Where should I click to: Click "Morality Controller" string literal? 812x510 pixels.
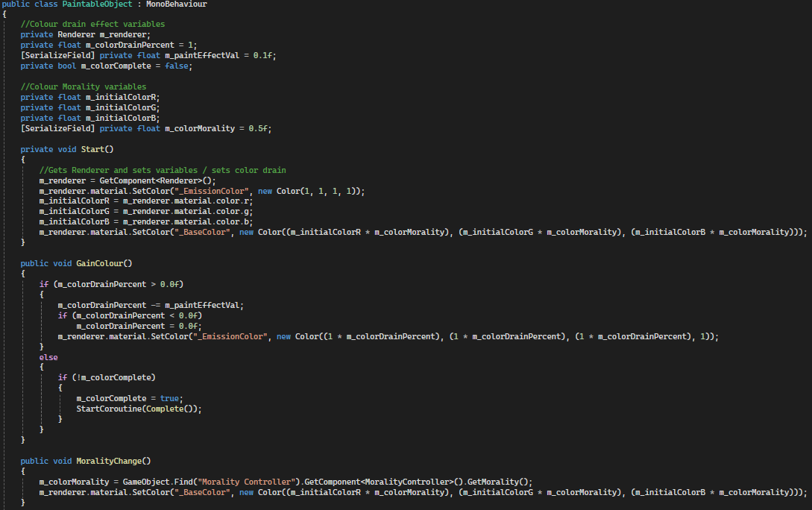[248, 482]
